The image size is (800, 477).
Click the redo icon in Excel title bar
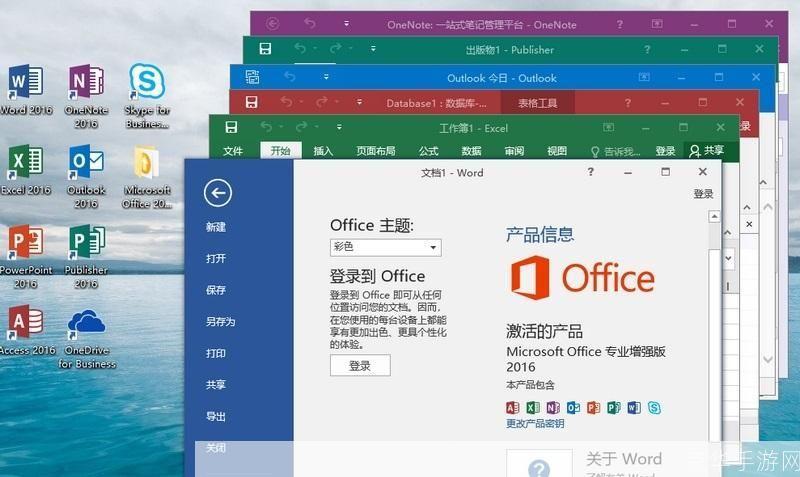pos(302,127)
